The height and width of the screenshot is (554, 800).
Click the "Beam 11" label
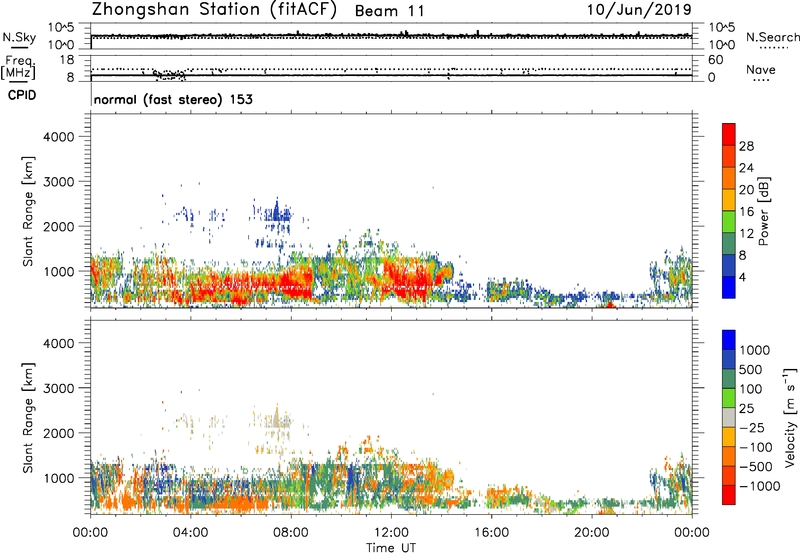point(389,11)
